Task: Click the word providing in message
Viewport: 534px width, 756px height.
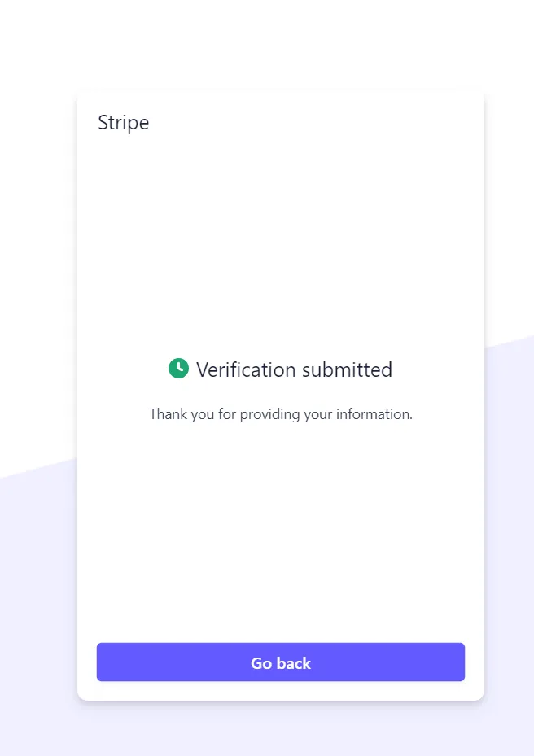Action: tap(269, 415)
